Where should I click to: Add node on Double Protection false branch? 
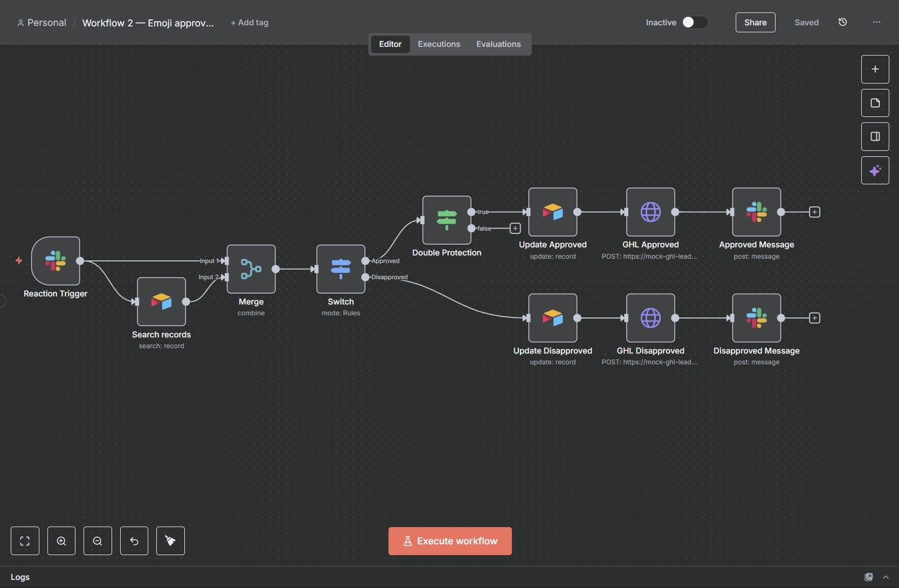point(515,229)
